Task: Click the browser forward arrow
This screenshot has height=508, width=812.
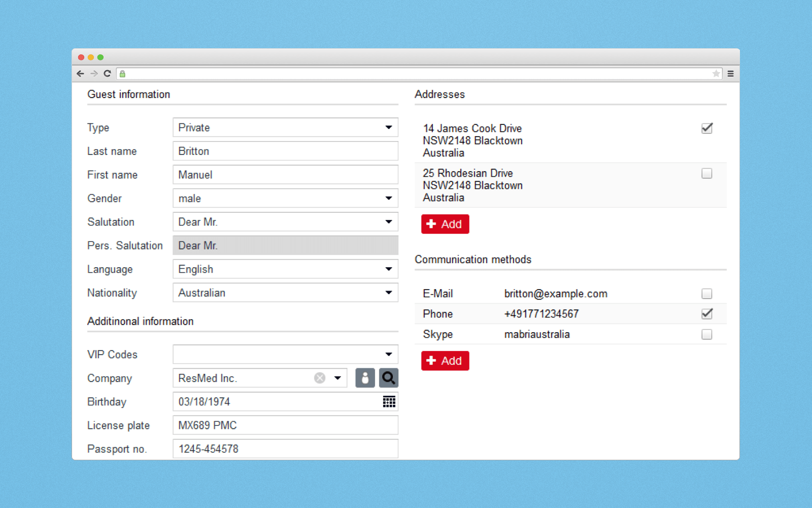Action: coord(94,74)
